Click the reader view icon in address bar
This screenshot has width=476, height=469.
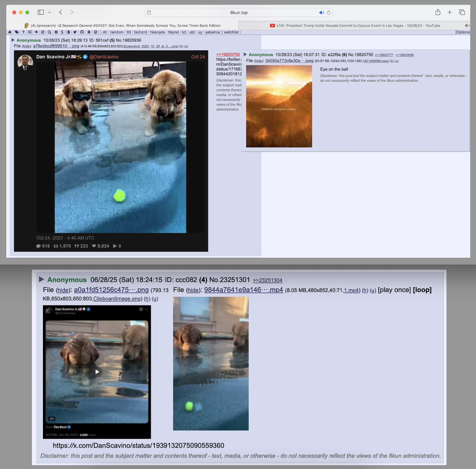click(149, 13)
